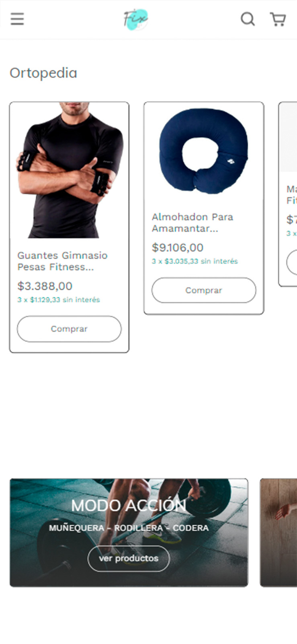Image resolution: width=297 pixels, height=644 pixels.
Task: Open the partially visible third product card
Action: 288,194
